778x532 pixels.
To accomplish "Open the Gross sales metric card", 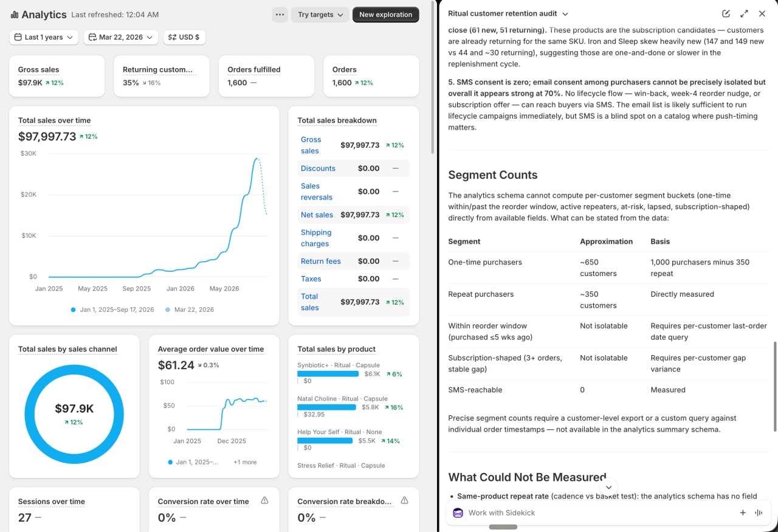I will point(57,76).
